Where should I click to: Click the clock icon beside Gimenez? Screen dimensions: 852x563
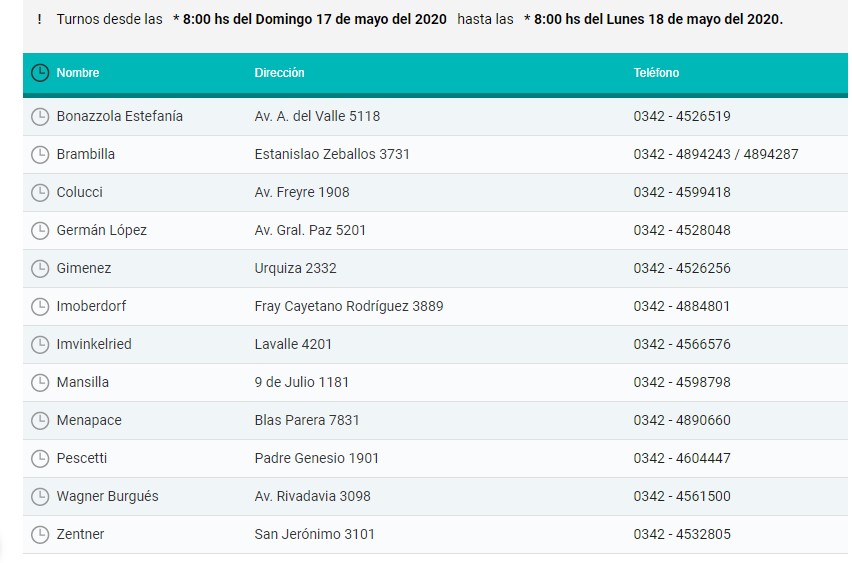(x=40, y=268)
